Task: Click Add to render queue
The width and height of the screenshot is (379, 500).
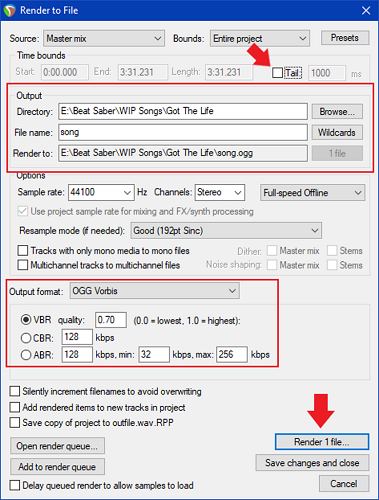Action: 57,467
